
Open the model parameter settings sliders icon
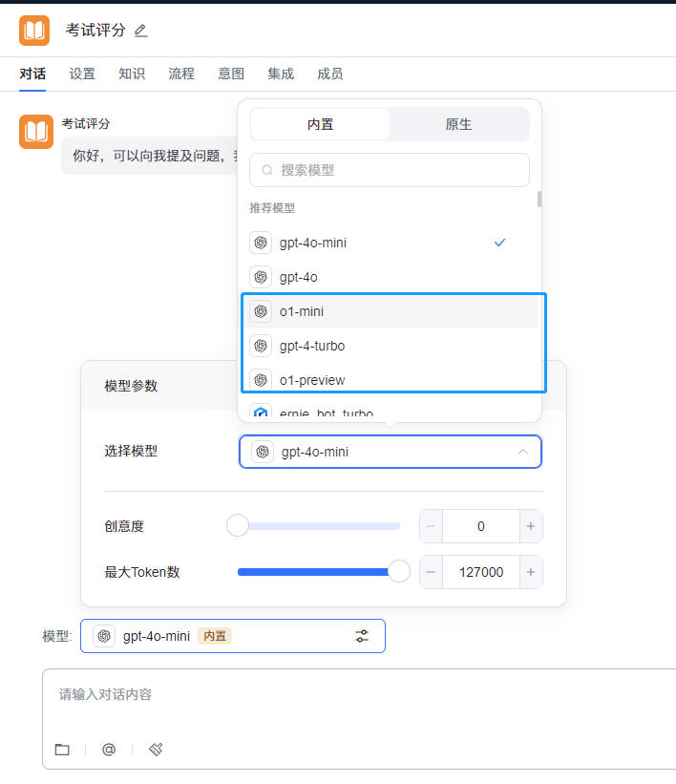(362, 636)
